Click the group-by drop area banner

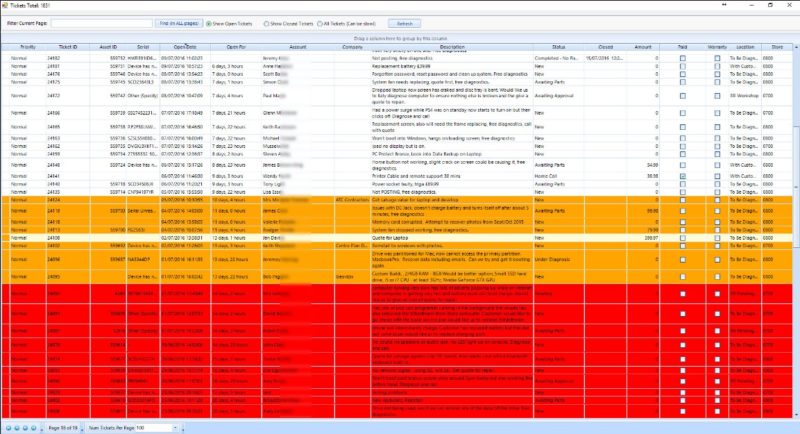pyautogui.click(x=400, y=38)
